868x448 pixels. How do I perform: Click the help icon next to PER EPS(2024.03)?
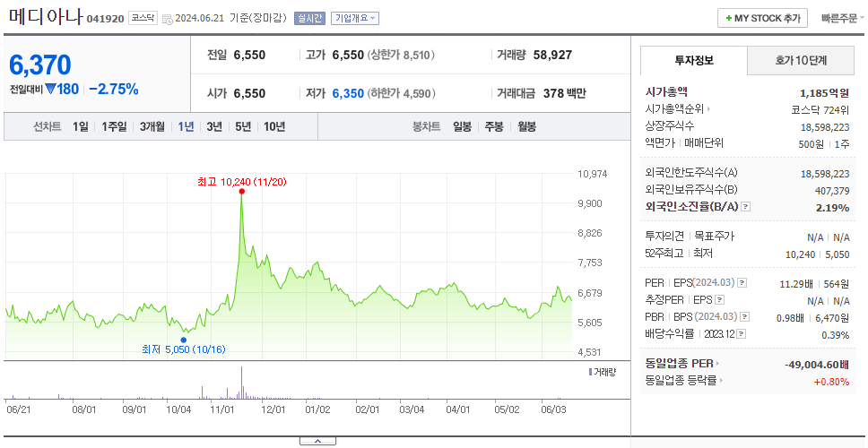pyautogui.click(x=742, y=283)
